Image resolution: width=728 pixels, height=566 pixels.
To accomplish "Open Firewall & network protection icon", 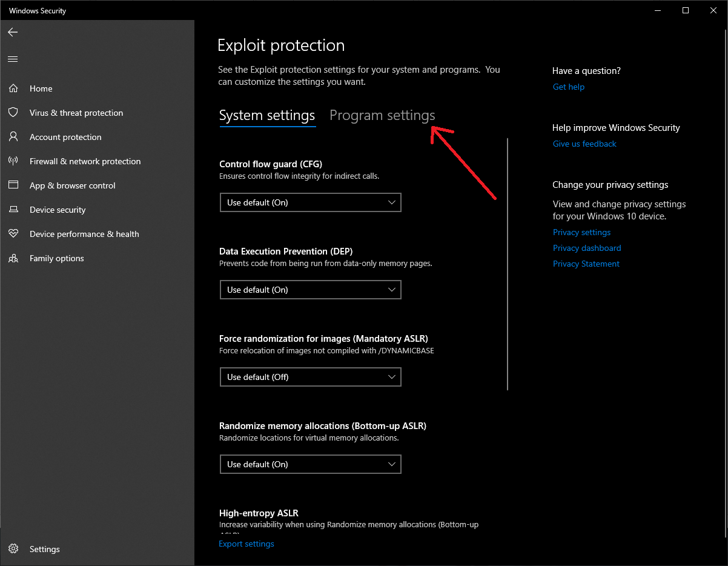I will [x=13, y=161].
